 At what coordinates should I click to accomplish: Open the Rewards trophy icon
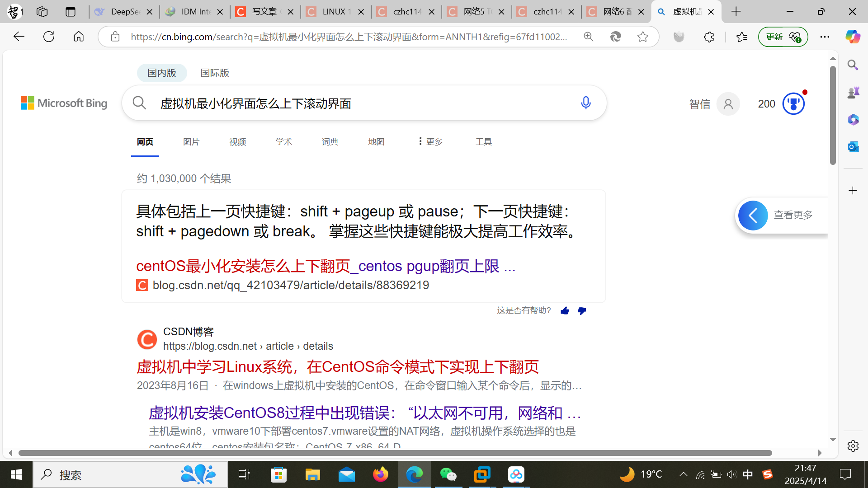[793, 104]
